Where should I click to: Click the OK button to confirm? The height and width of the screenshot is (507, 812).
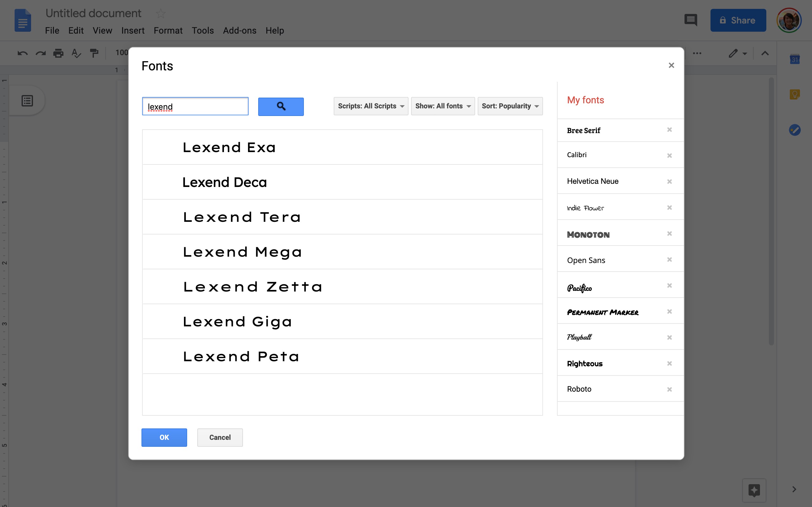click(164, 437)
